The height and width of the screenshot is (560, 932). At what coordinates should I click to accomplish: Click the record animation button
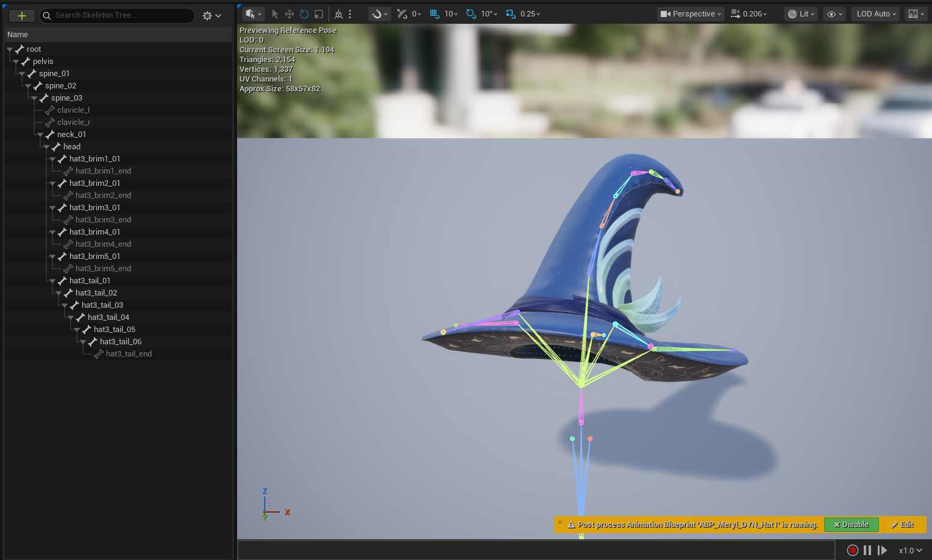coord(853,550)
